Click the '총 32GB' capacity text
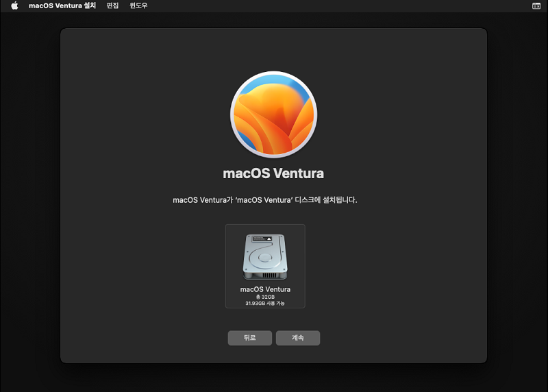This screenshot has width=548, height=392. pyautogui.click(x=265, y=297)
